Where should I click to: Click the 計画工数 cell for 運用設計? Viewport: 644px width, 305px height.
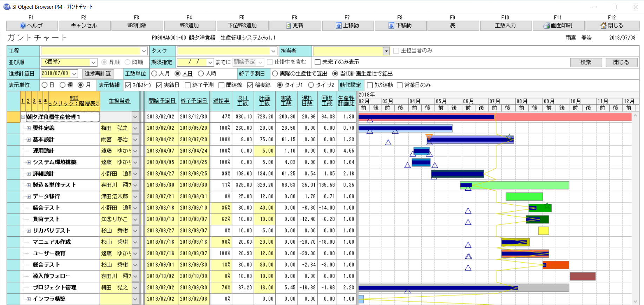pos(264,151)
